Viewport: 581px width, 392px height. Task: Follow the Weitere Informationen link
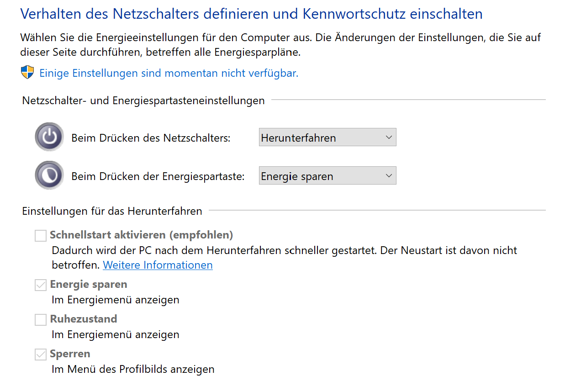(x=158, y=265)
